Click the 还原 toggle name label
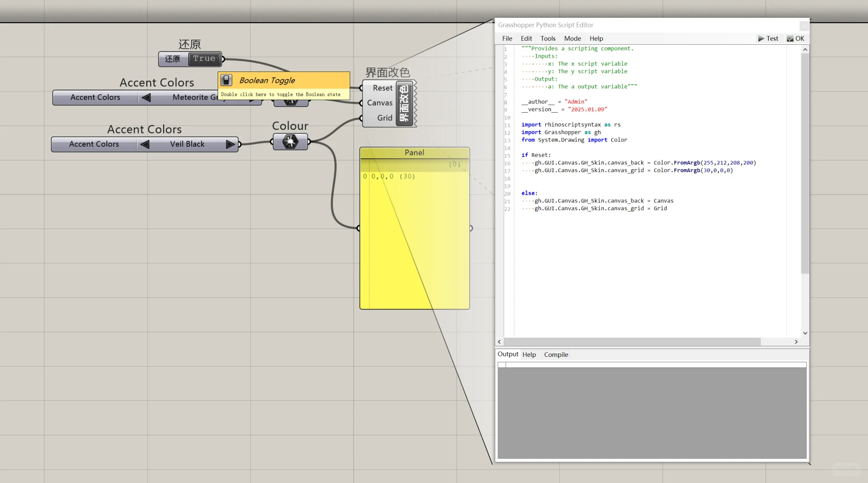Viewport: 868px width, 483px height. click(173, 59)
